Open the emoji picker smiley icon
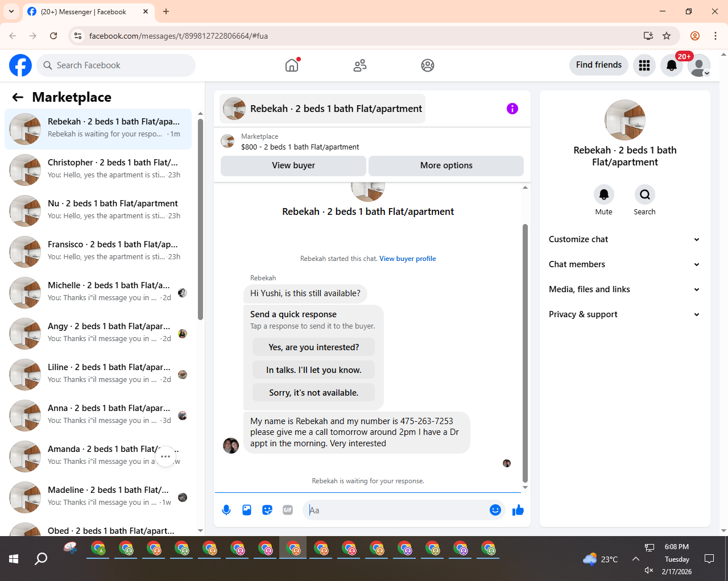Image resolution: width=728 pixels, height=581 pixels. [x=495, y=510]
